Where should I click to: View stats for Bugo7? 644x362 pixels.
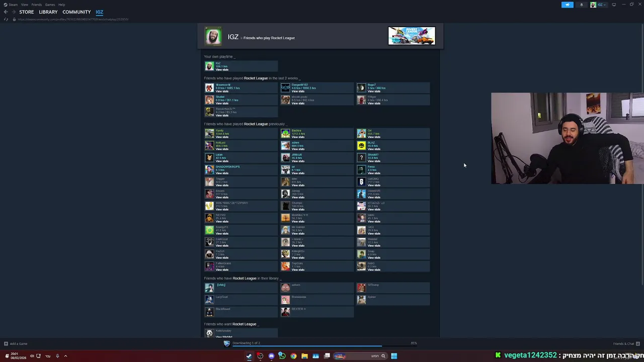[x=374, y=92]
